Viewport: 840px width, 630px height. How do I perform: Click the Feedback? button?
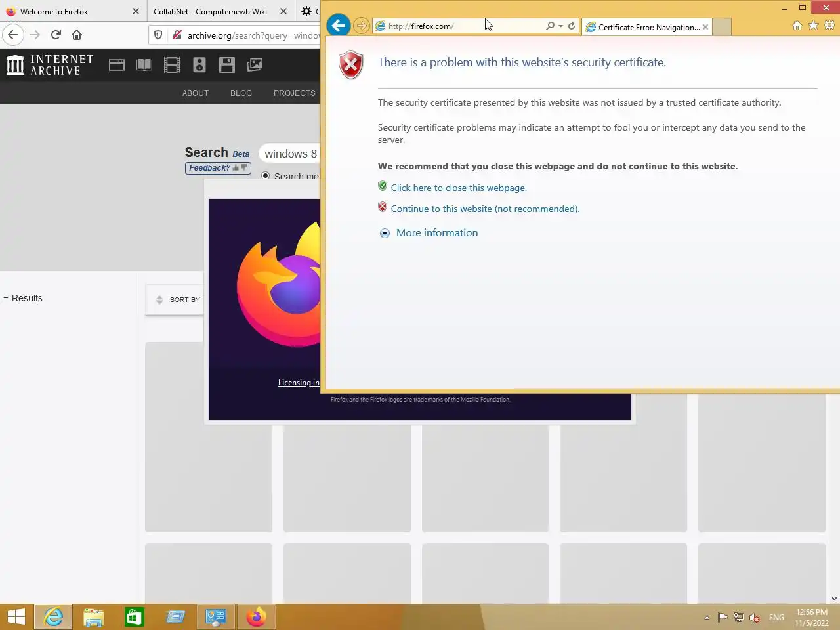[x=218, y=168]
